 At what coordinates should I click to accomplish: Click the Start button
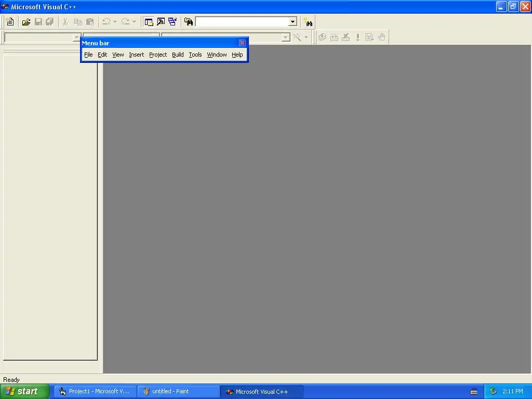[24, 391]
